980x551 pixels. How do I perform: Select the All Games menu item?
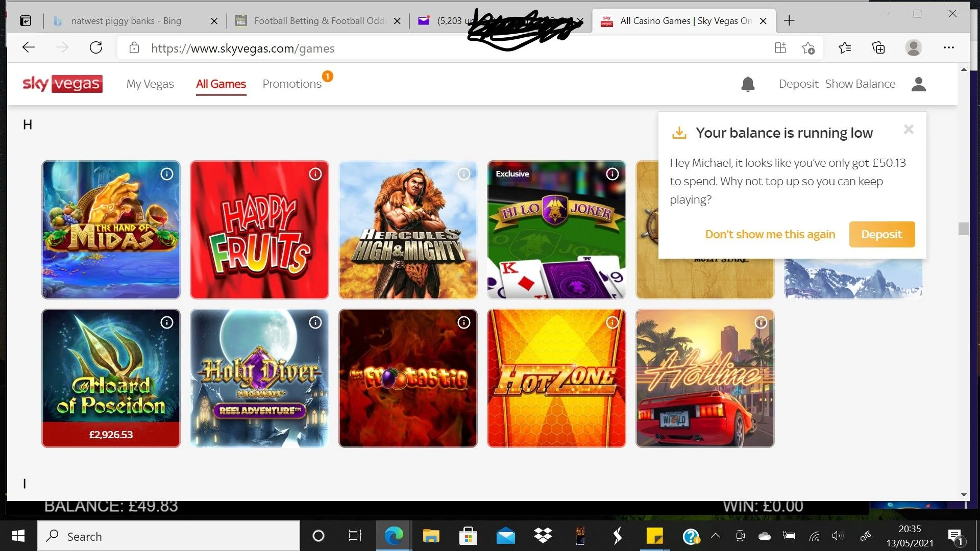221,84
